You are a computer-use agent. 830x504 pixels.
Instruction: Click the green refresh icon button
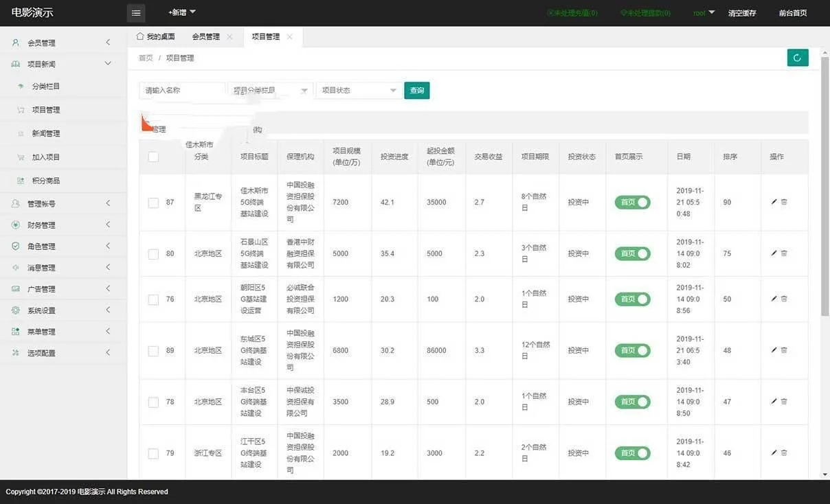click(x=797, y=58)
